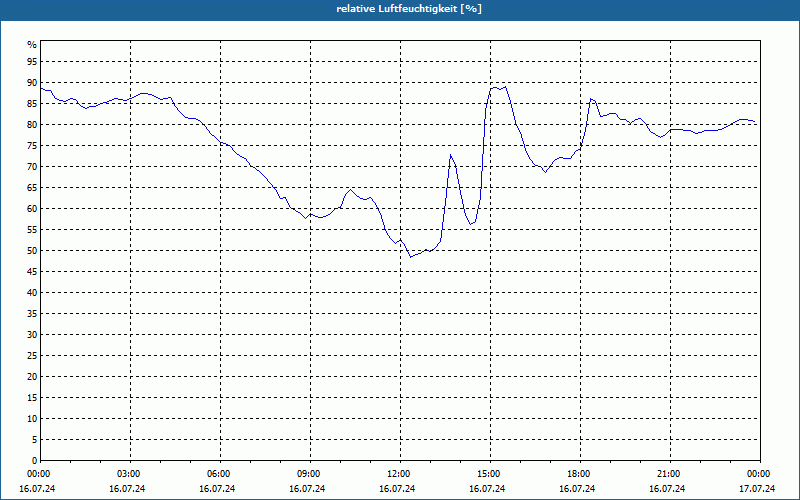Click the 00:00 time label dated 16.07.24
This screenshot has height=500, width=800.
coord(38,474)
